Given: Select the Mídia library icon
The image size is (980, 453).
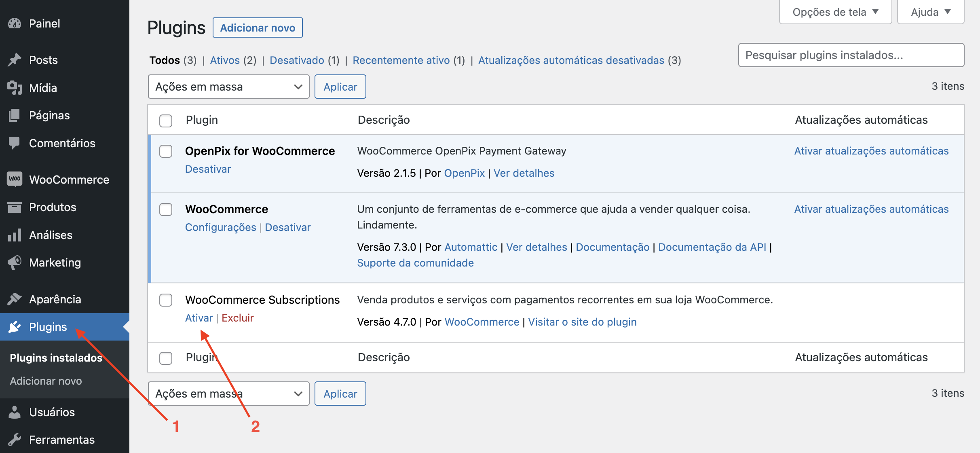Looking at the screenshot, I should click(x=15, y=87).
